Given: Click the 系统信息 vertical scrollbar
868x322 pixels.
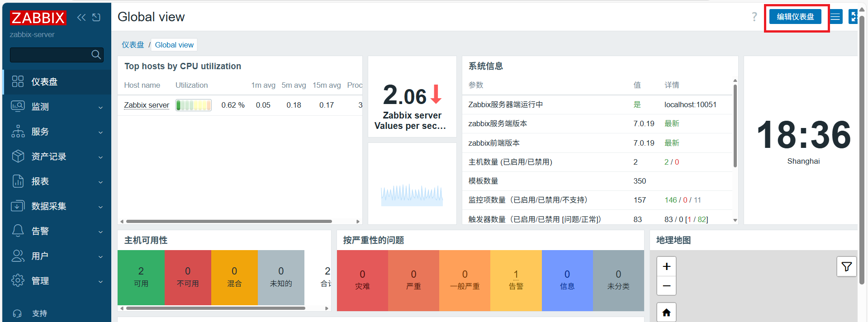Looking at the screenshot, I should pyautogui.click(x=735, y=125).
